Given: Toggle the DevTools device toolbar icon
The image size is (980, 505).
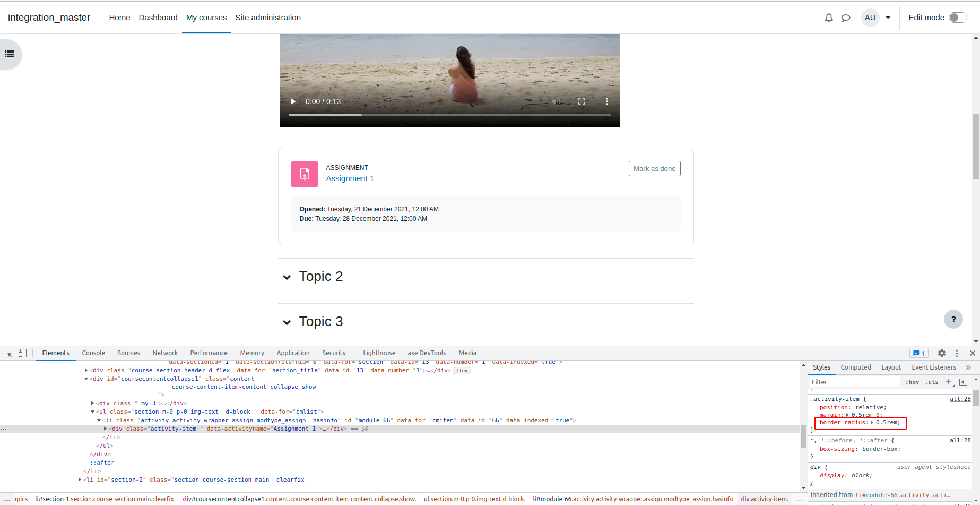Looking at the screenshot, I should pos(22,353).
